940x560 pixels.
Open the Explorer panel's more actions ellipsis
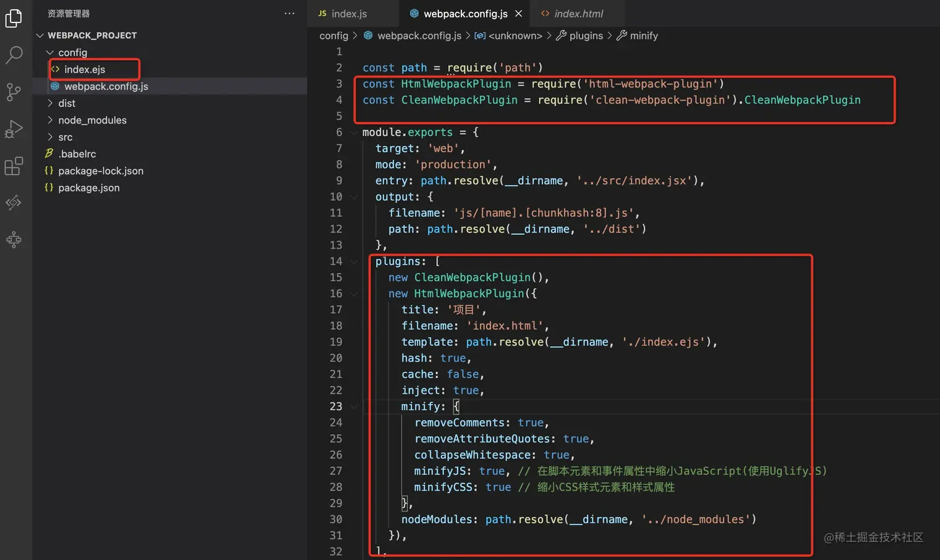[x=290, y=13]
